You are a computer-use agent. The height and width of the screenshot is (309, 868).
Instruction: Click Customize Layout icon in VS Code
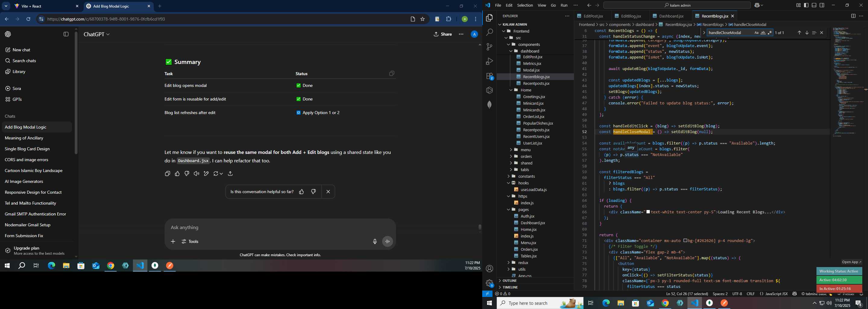[799, 5]
